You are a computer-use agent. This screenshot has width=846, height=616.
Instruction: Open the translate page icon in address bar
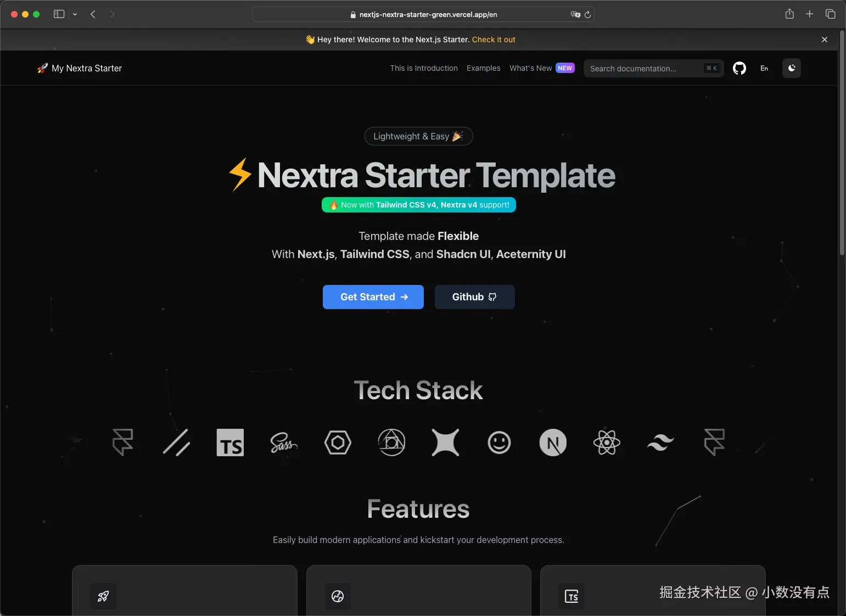click(575, 14)
